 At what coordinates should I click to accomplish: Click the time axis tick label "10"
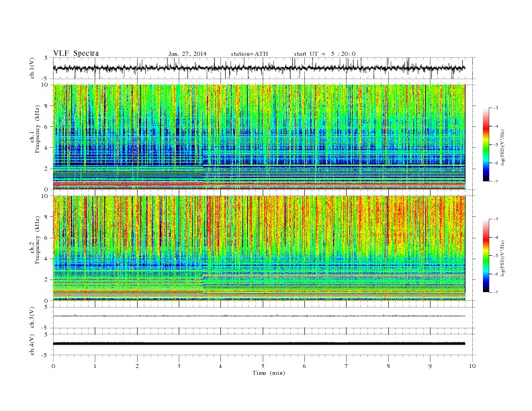click(x=472, y=366)
